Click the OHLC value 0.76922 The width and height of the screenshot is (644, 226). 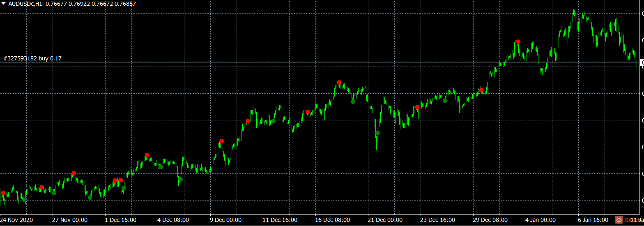pos(79,4)
